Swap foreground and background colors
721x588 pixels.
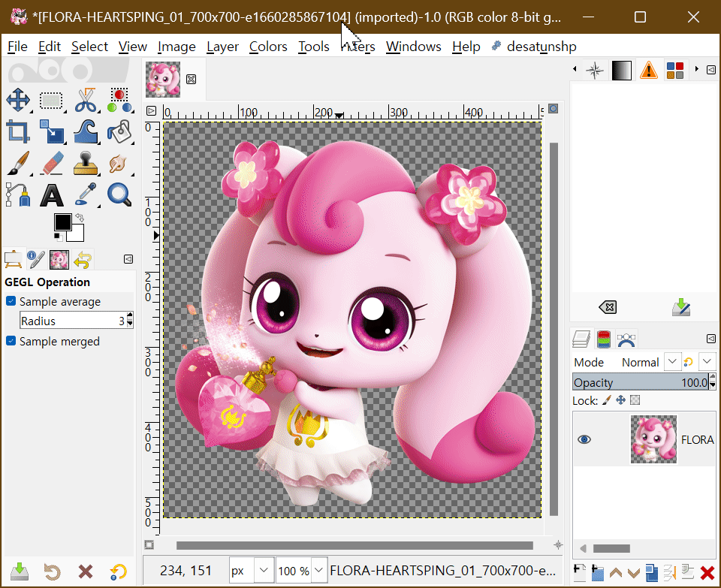pyautogui.click(x=80, y=217)
